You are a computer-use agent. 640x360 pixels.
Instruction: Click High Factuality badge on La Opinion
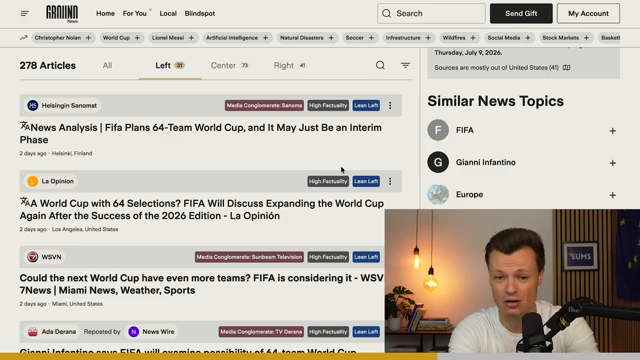[x=328, y=181]
